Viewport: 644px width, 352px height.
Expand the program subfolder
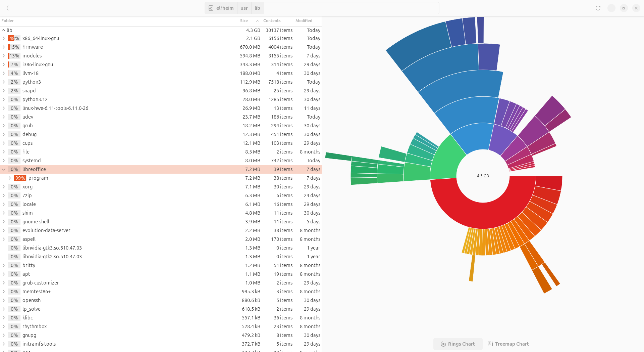point(10,178)
